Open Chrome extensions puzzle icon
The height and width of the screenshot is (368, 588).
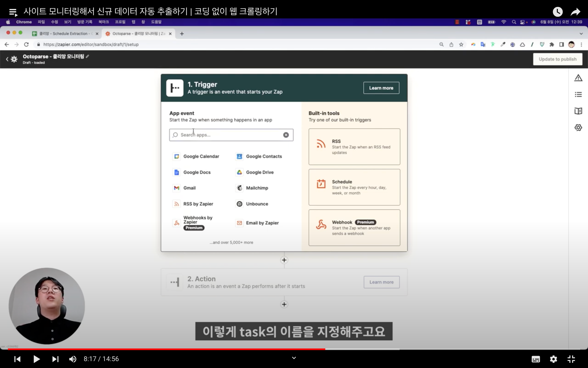pos(552,45)
